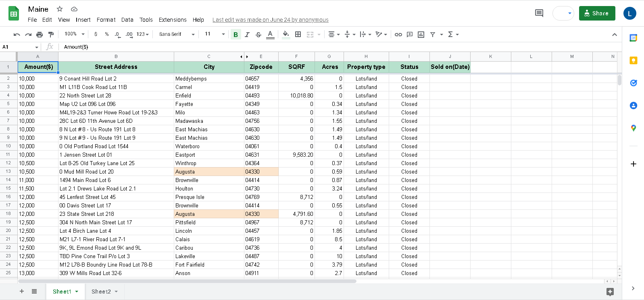Select the Paint format roller
644x300 pixels.
[51, 35]
